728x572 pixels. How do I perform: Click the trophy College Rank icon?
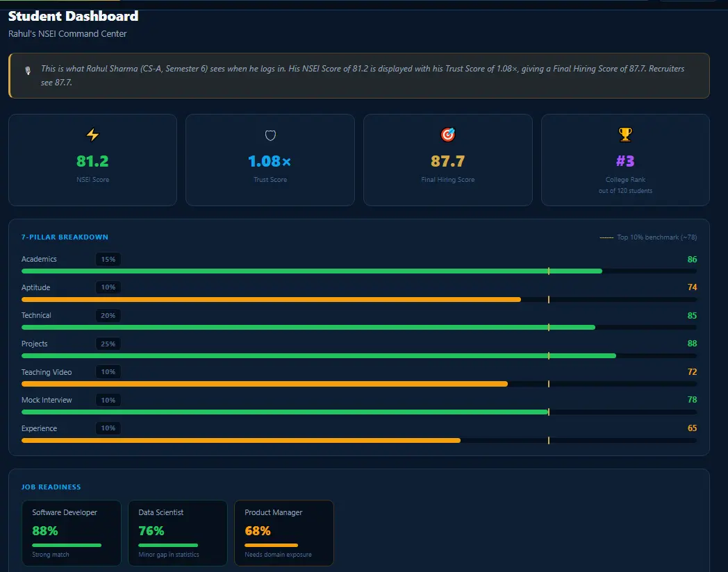coord(625,135)
